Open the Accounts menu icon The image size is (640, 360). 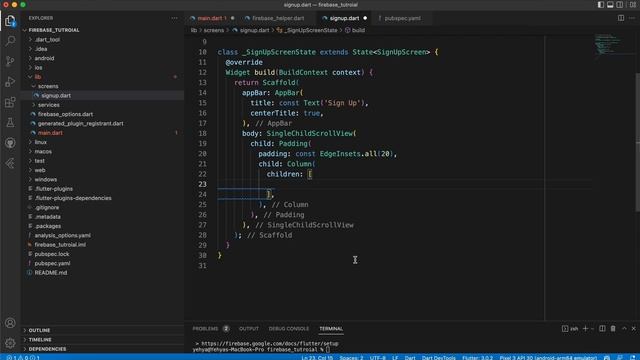10,323
